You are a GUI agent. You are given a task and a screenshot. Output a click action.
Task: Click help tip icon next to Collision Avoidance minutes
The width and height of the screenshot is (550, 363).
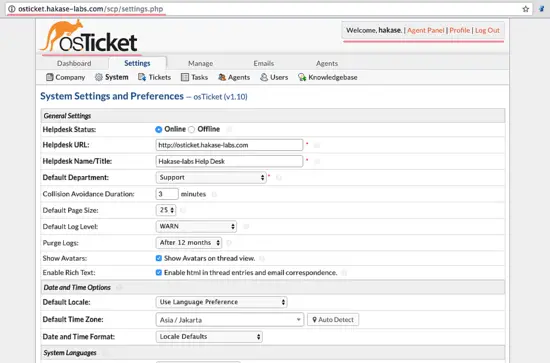tap(214, 194)
